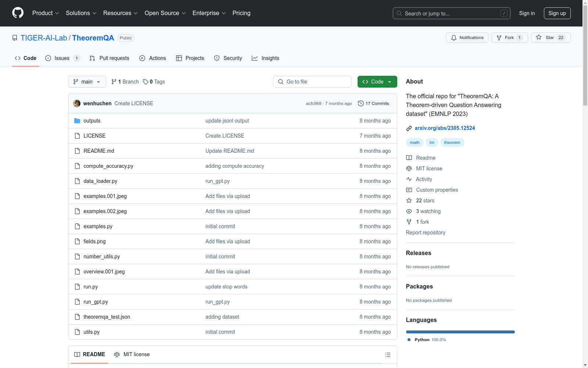Click the file icon beside run.py
The image size is (588, 368).
pos(77,287)
